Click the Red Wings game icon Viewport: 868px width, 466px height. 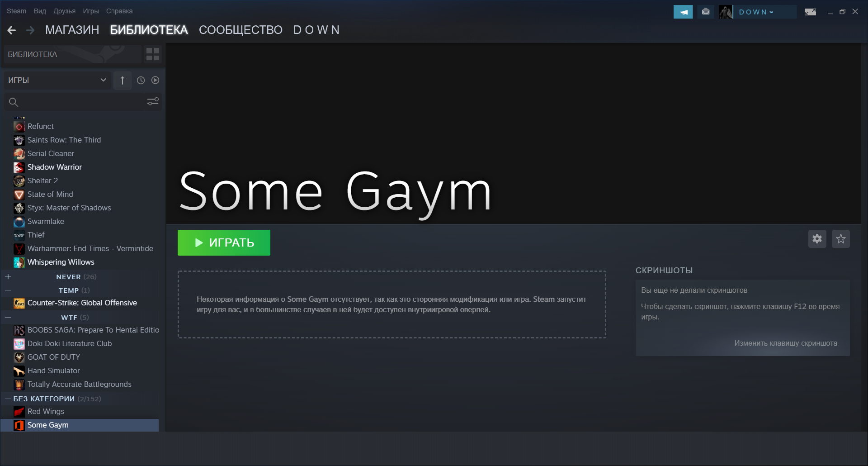[x=19, y=412]
